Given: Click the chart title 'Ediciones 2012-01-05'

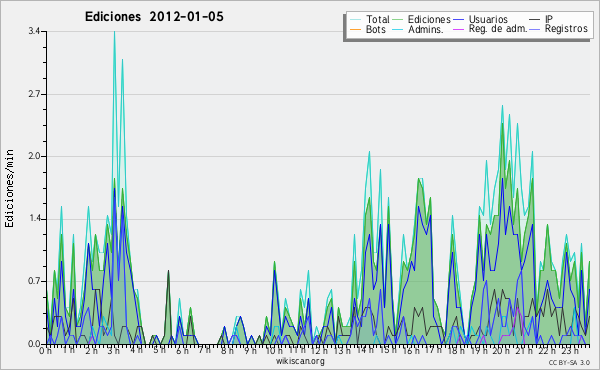Looking at the screenshot, I should (154, 17).
